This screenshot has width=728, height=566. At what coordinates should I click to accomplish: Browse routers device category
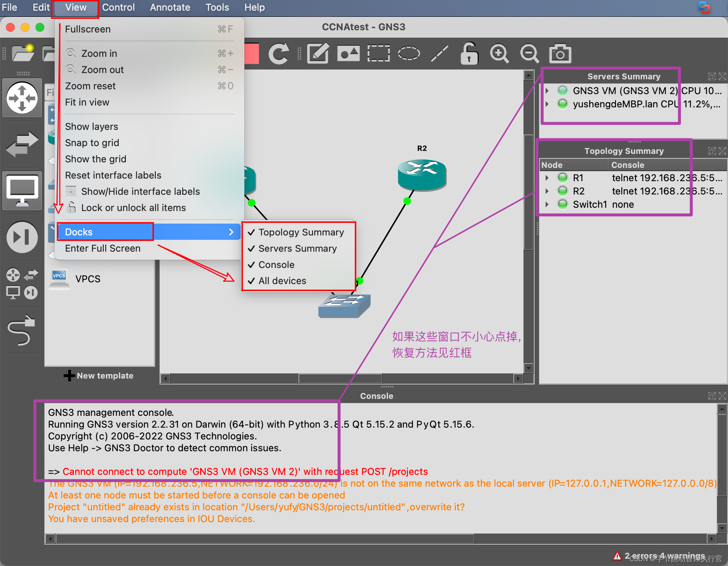22,98
